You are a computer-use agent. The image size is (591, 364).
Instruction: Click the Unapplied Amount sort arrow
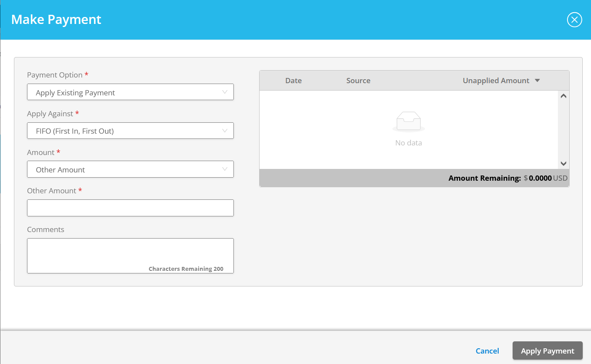click(537, 81)
